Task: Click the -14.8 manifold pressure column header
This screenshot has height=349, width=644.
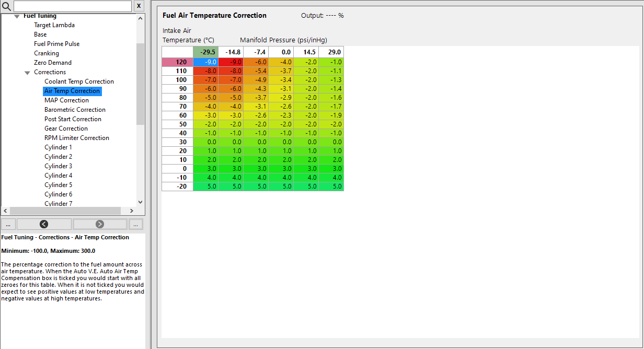Action: pyautogui.click(x=231, y=52)
